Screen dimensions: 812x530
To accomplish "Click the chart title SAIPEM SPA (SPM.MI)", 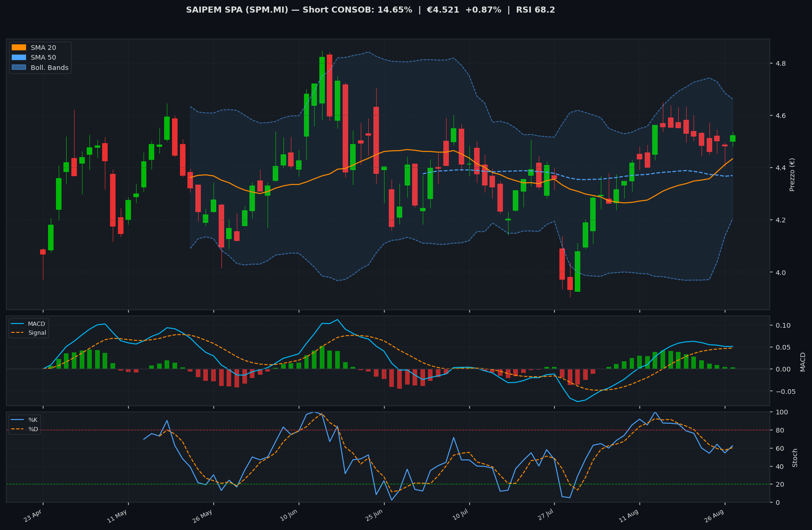I will [x=237, y=10].
